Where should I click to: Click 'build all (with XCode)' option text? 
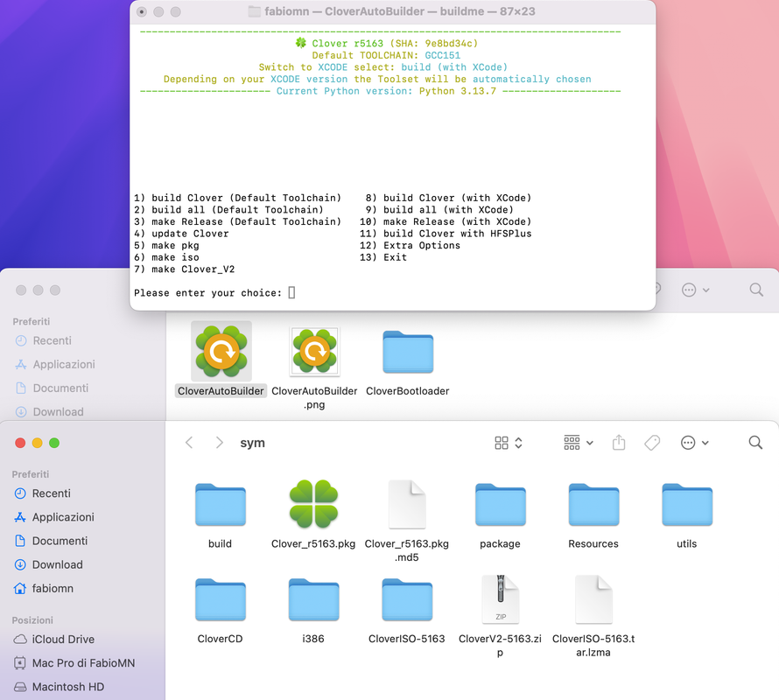coord(448,210)
